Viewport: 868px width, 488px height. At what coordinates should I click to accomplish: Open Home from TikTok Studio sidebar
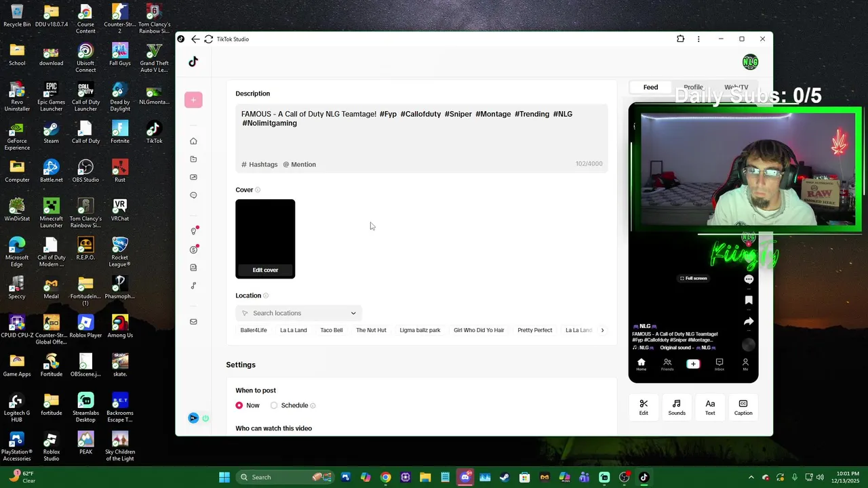coord(193,141)
